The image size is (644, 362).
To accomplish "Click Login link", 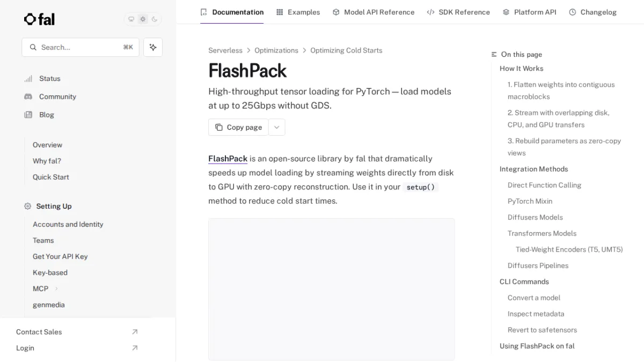I will coord(25,348).
